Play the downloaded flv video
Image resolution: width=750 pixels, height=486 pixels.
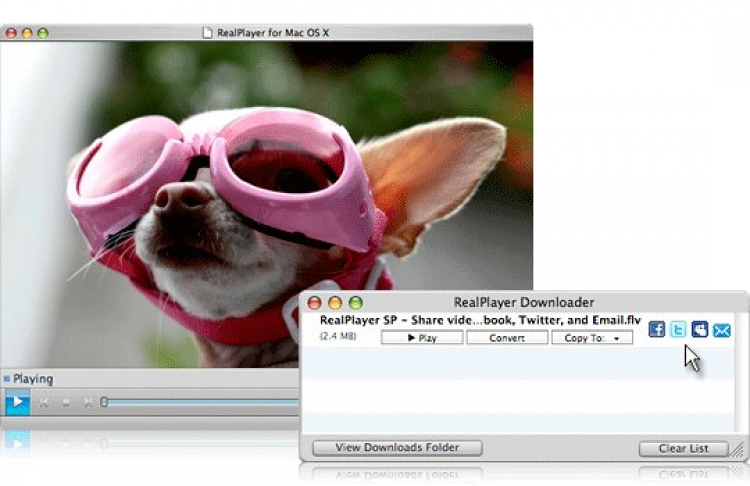pyautogui.click(x=422, y=338)
